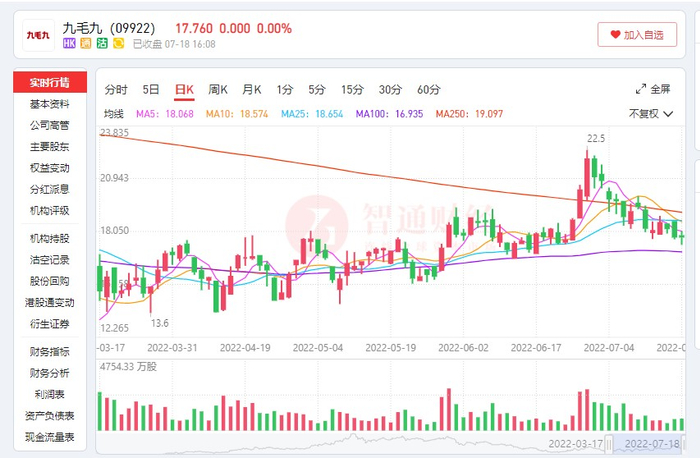Expand chart with the 全屏 fullscreen icon
The image size is (700, 458).
click(x=641, y=89)
